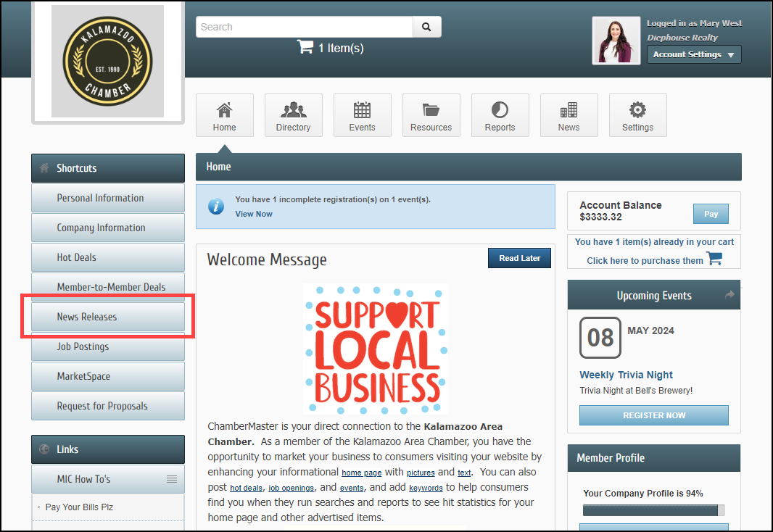This screenshot has height=532, width=773.
Task: Click in the Search input field
Action: point(305,27)
